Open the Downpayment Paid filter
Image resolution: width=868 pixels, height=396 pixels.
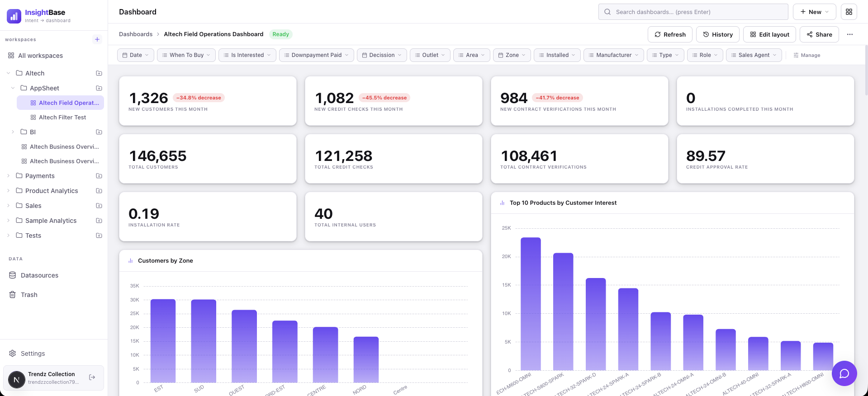point(317,55)
